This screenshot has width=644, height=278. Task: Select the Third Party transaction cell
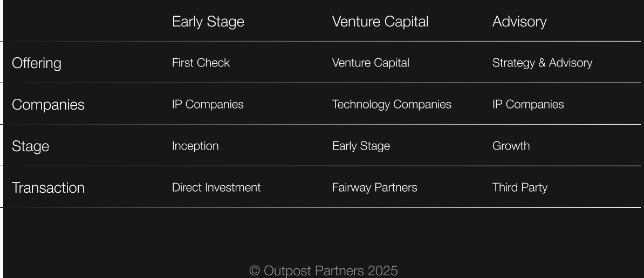(x=519, y=188)
